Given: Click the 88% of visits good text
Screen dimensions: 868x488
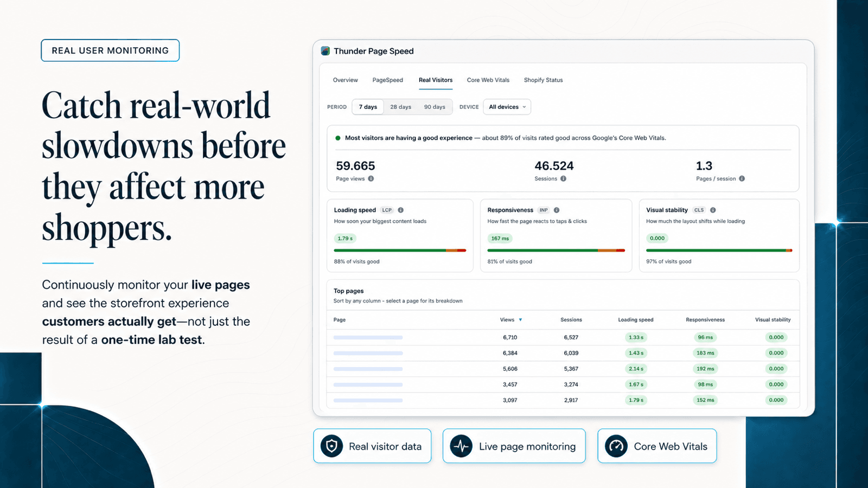Looking at the screenshot, I should point(357,261).
